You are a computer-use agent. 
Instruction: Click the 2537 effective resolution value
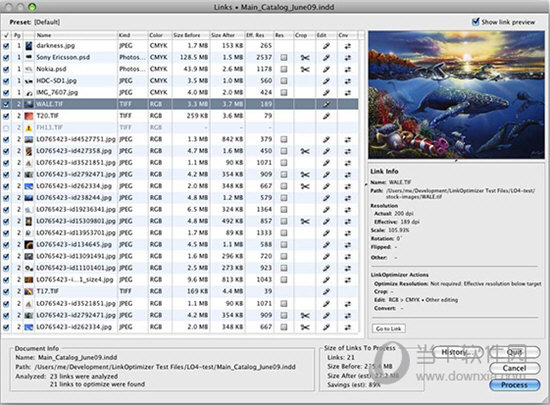click(x=264, y=58)
